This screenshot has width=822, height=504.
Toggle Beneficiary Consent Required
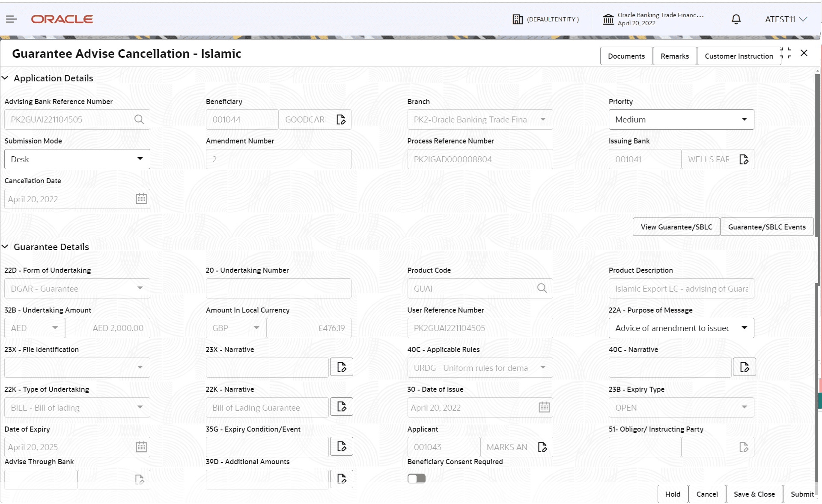click(x=416, y=478)
